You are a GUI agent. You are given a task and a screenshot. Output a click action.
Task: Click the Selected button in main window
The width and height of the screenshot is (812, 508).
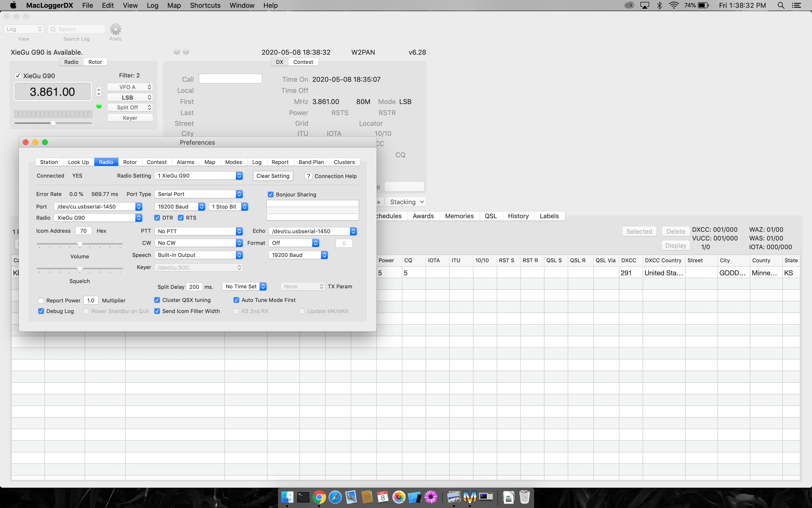coord(639,232)
